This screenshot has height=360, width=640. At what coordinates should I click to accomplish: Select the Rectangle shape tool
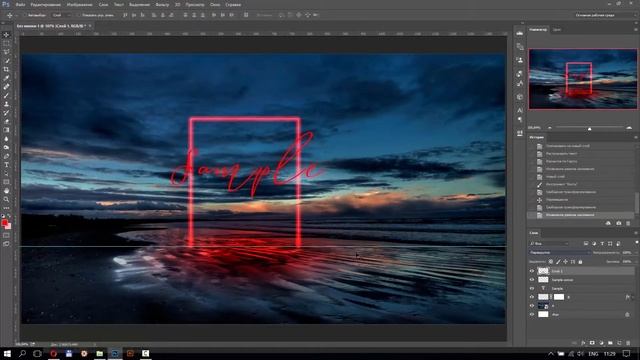(6, 182)
